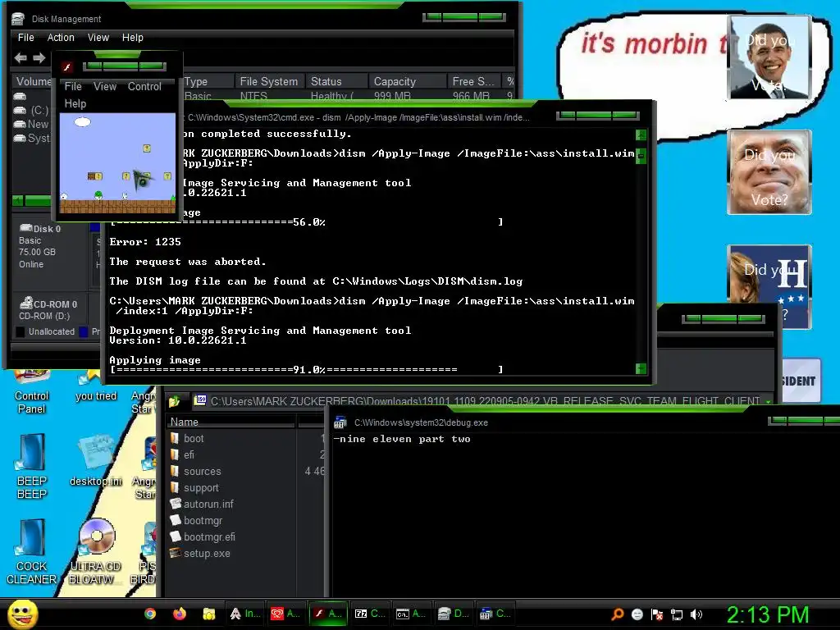The width and height of the screenshot is (840, 630).
Task: Click the orange search tray icon
Action: tap(618, 614)
